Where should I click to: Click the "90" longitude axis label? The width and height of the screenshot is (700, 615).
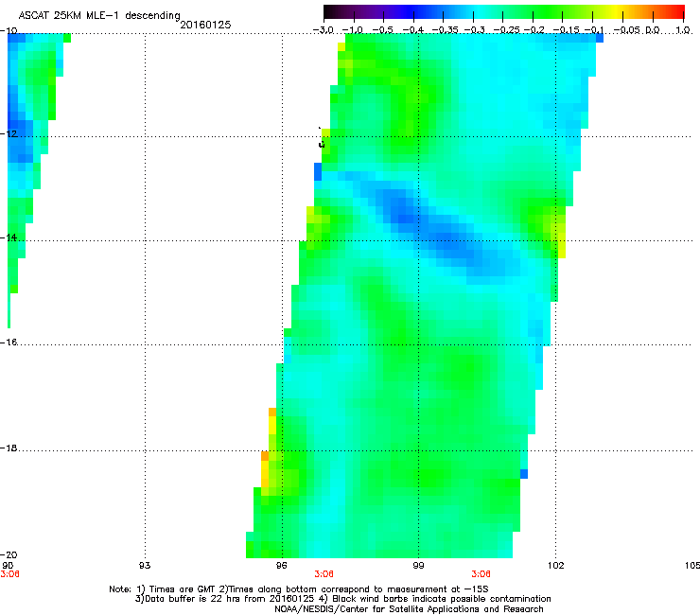(8, 566)
